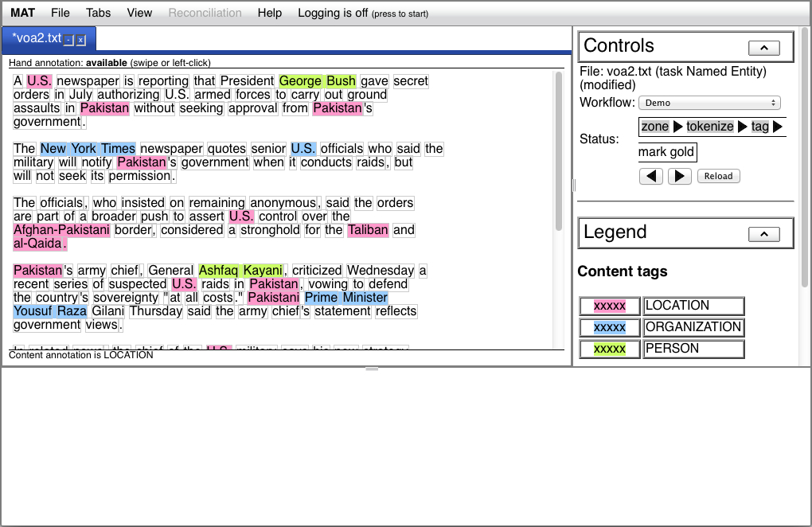The width and height of the screenshot is (812, 527).
Task: Collapse the Legend panel
Action: point(764,234)
